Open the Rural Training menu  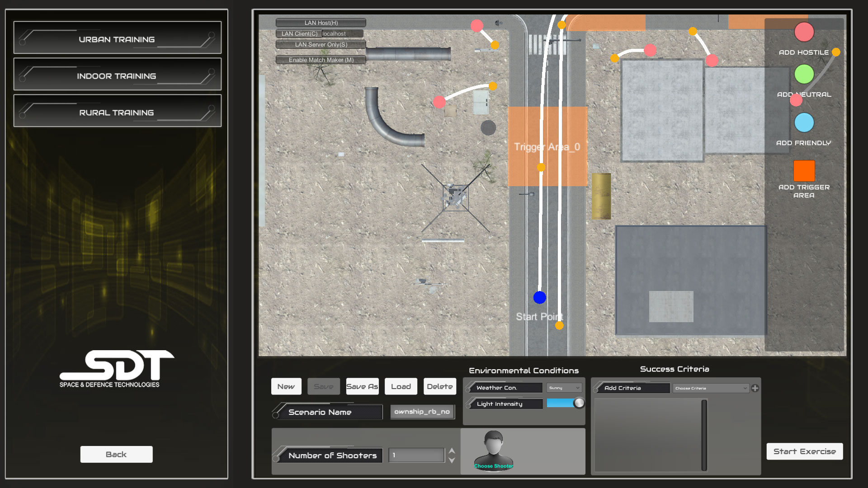(117, 112)
